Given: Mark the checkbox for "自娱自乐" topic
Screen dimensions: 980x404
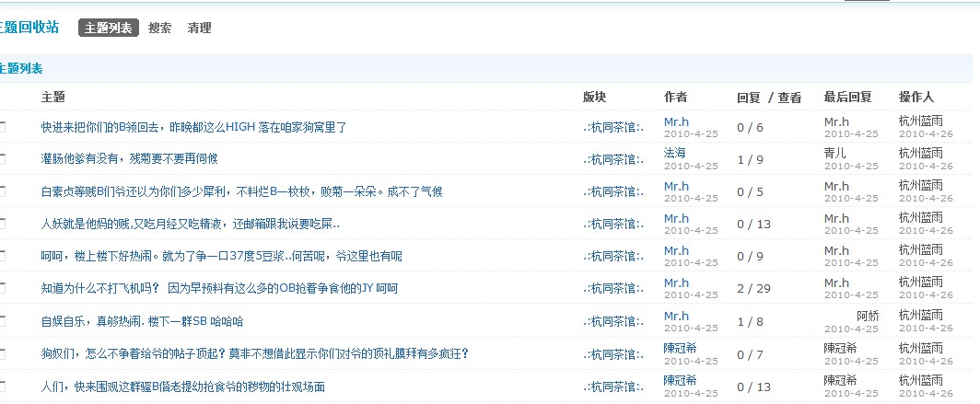Looking at the screenshot, I should coord(3,321).
